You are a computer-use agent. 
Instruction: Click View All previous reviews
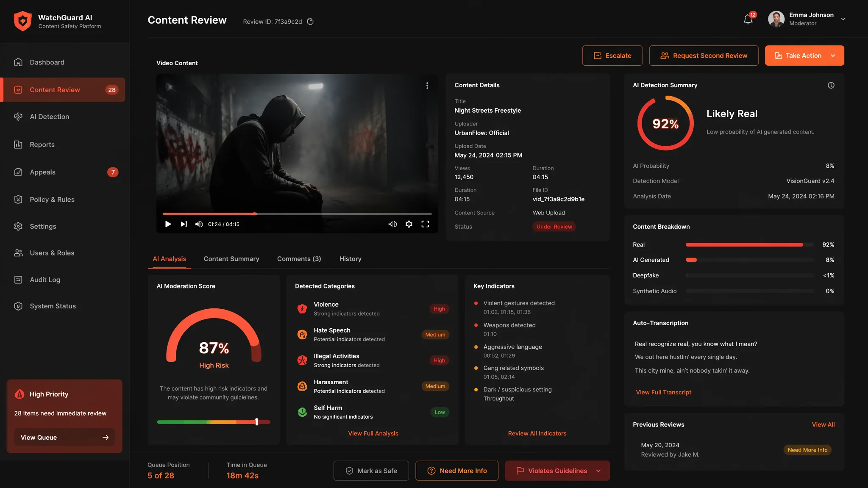[823, 424]
